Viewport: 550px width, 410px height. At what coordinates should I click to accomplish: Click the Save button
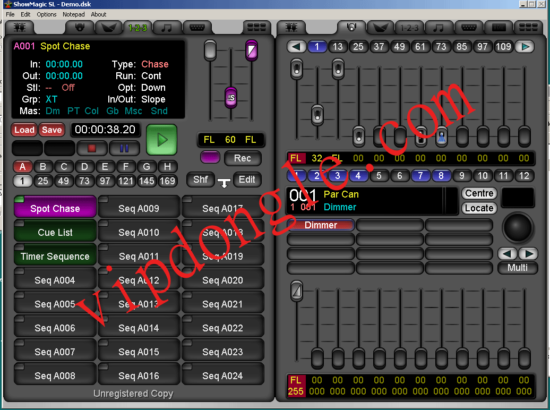pos(52,130)
